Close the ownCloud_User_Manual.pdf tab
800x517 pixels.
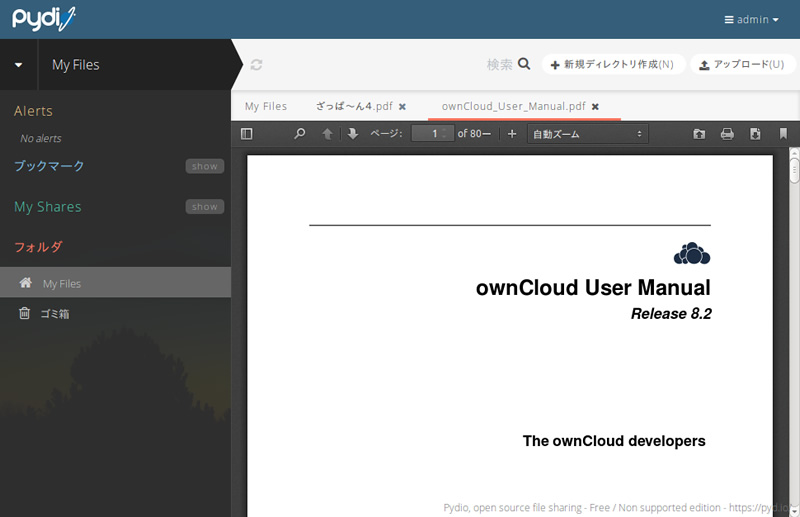(x=595, y=107)
